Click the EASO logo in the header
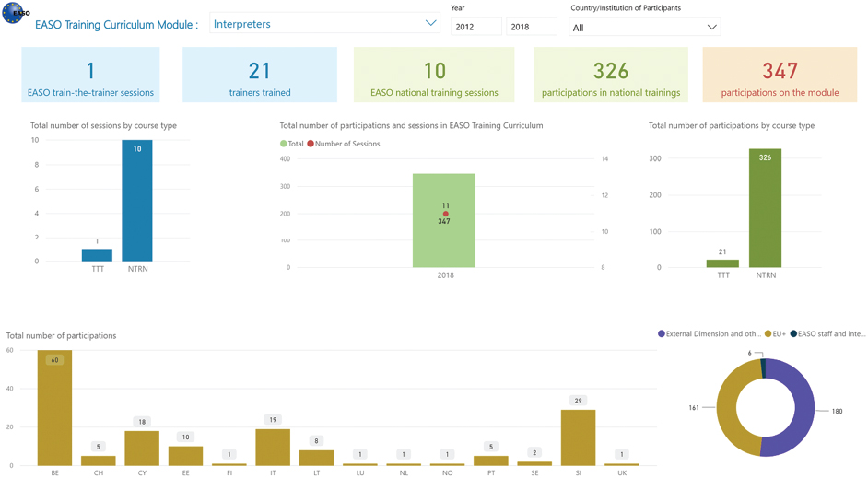The width and height of the screenshot is (868, 478). 14,13
